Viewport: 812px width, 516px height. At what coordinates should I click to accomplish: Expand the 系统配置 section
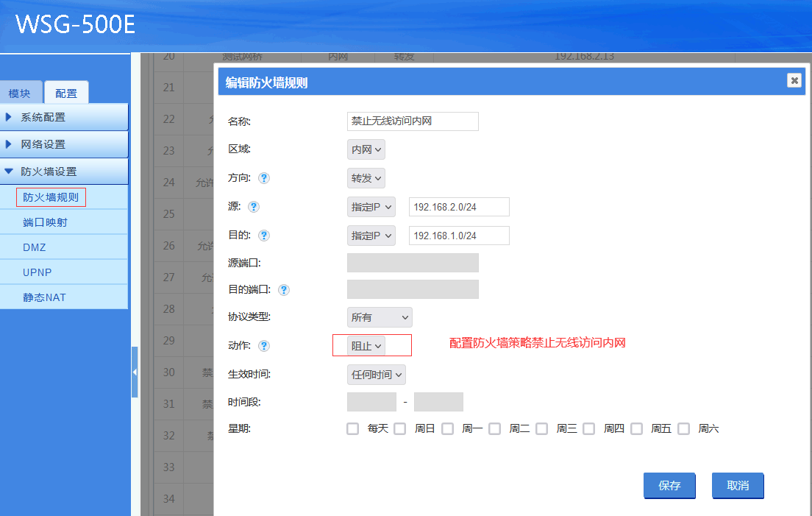[x=64, y=117]
